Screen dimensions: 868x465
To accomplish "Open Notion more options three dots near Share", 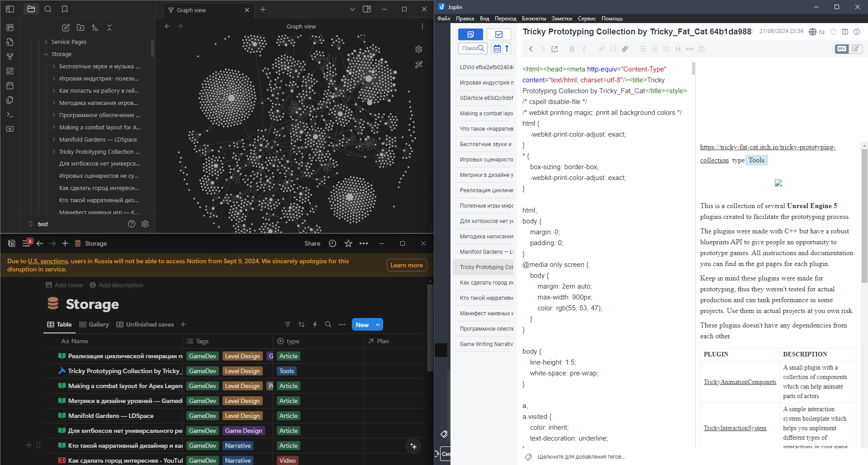I will (x=364, y=243).
